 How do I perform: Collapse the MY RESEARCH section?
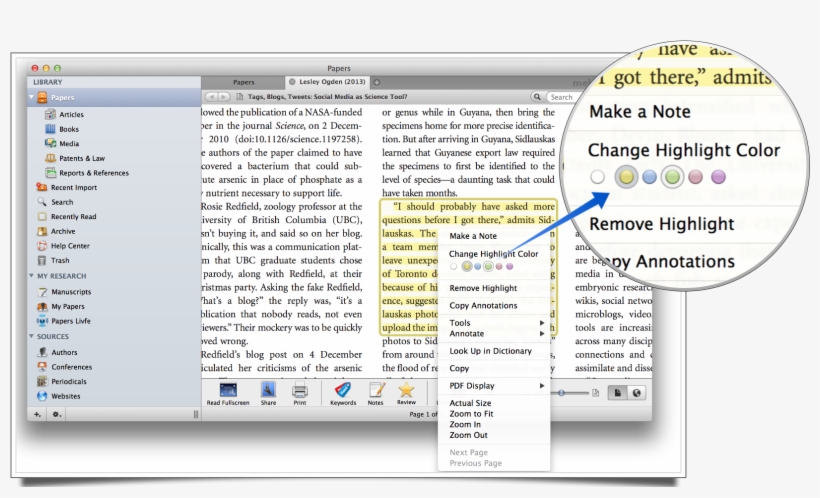(x=31, y=276)
